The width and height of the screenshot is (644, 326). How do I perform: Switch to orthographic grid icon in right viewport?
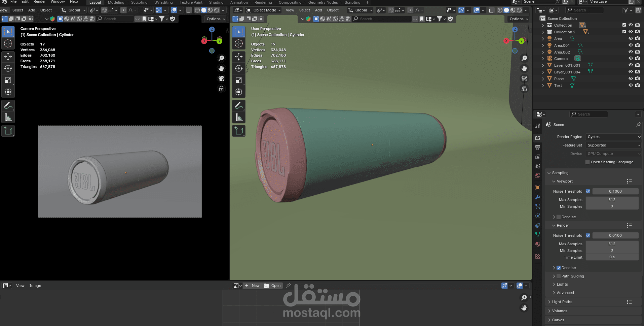click(524, 89)
